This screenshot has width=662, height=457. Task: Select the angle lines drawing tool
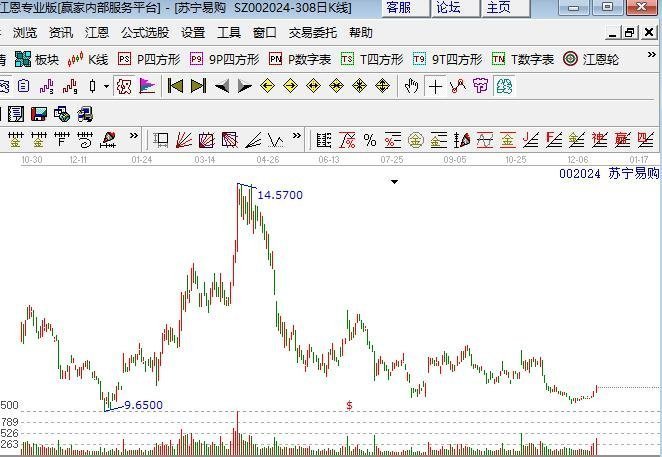(x=253, y=140)
